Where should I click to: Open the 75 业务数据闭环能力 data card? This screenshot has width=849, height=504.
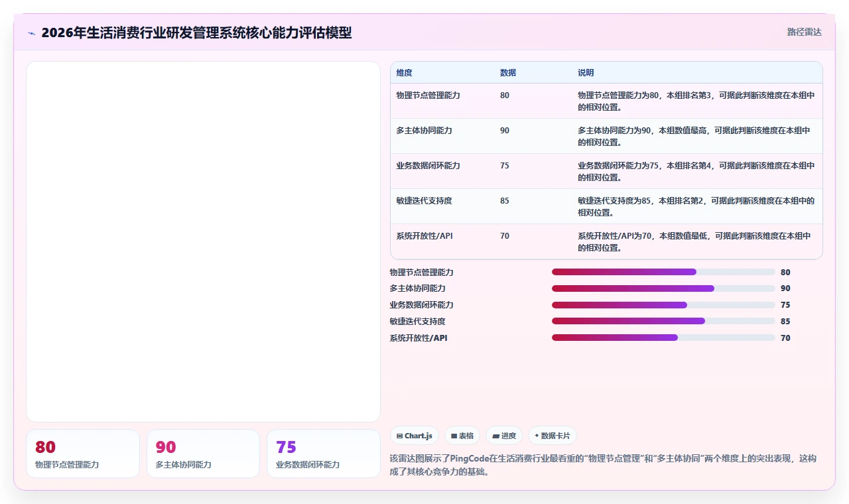click(324, 454)
